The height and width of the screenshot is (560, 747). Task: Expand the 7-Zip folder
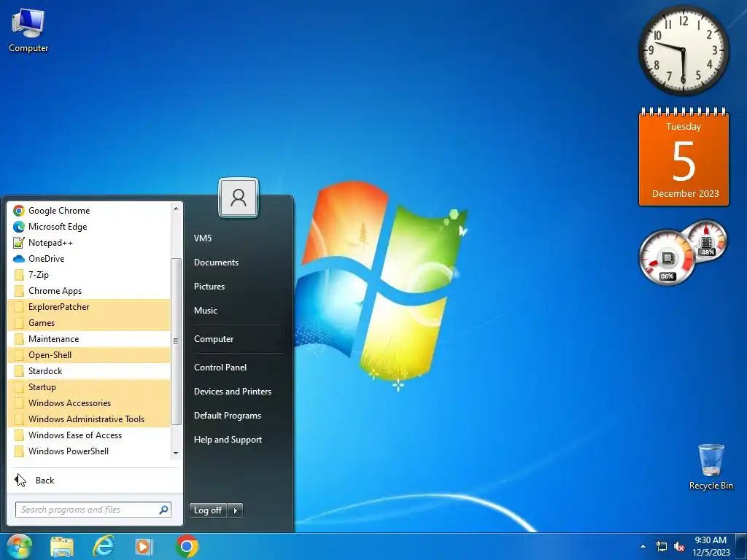click(89, 275)
